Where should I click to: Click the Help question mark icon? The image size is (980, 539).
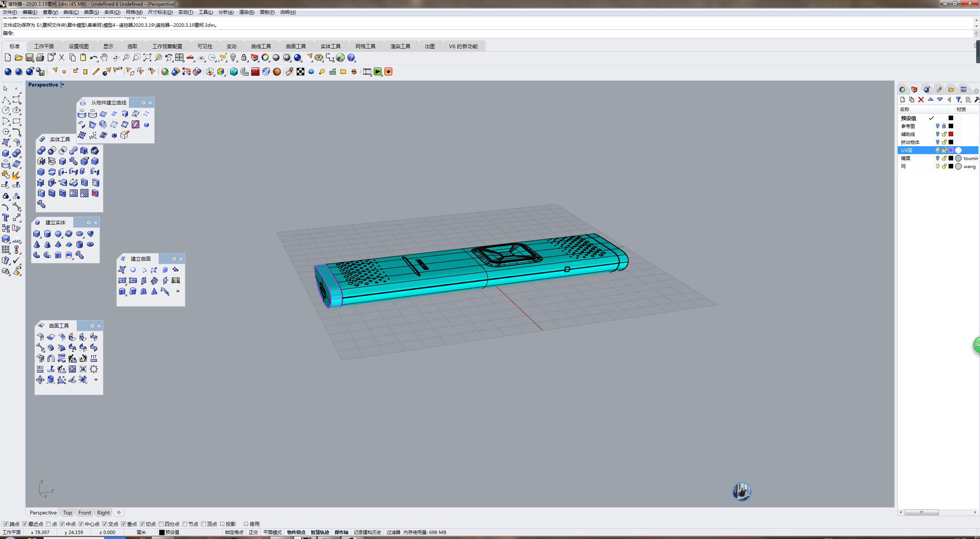coord(351,58)
